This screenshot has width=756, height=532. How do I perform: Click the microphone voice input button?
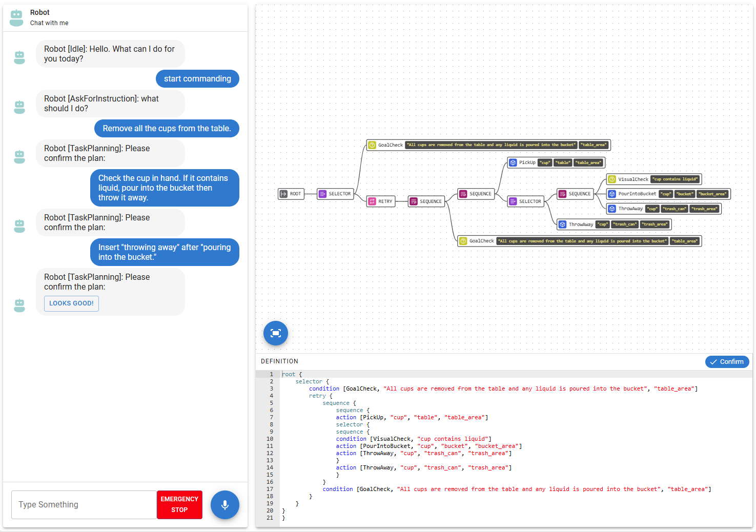[224, 505]
